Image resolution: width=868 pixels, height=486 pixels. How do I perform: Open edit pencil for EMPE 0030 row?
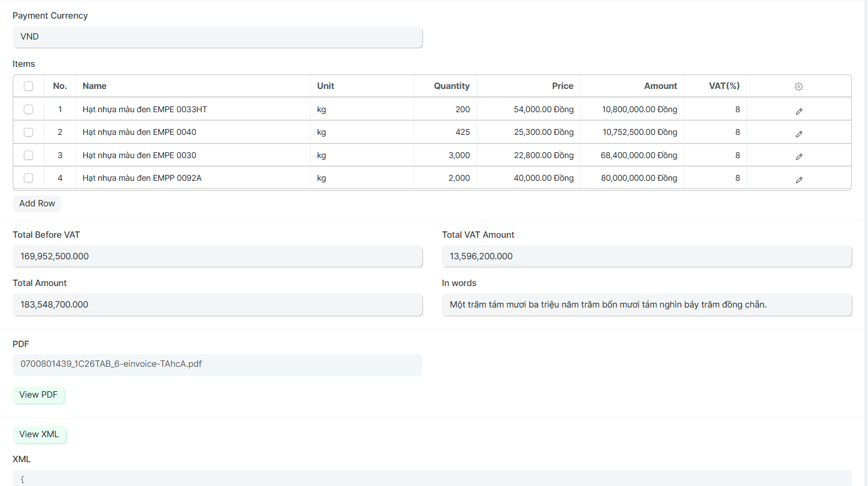tap(799, 156)
